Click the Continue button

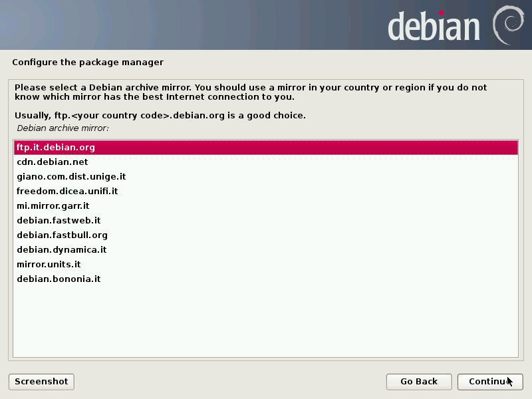point(490,382)
